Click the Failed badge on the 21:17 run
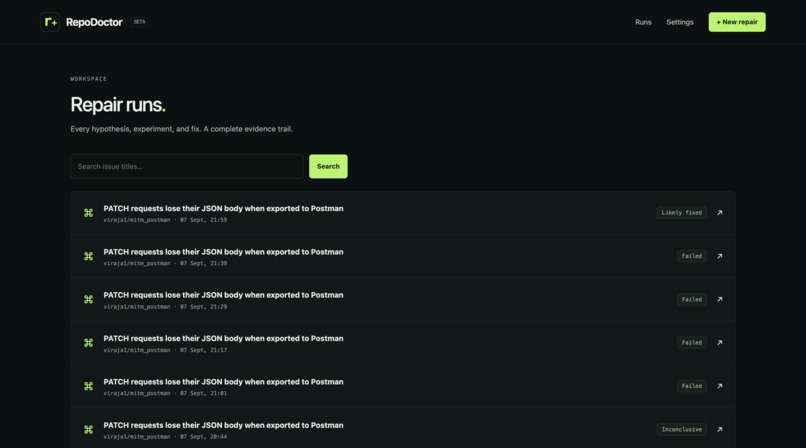 pos(691,343)
